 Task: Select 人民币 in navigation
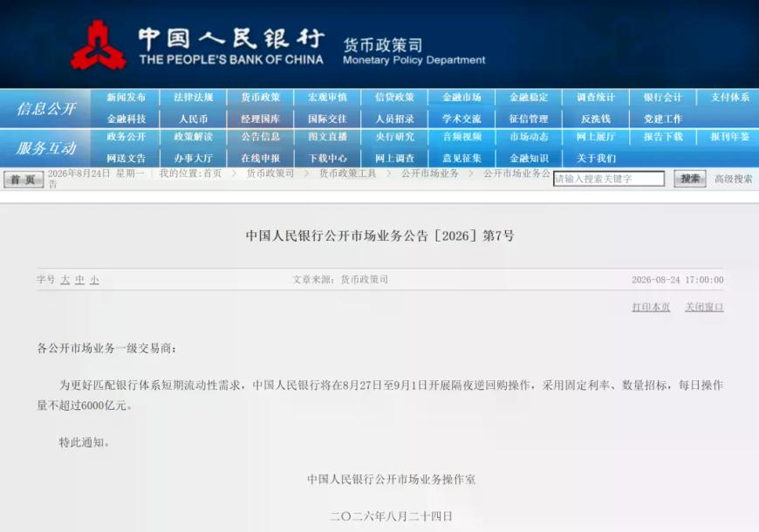194,119
